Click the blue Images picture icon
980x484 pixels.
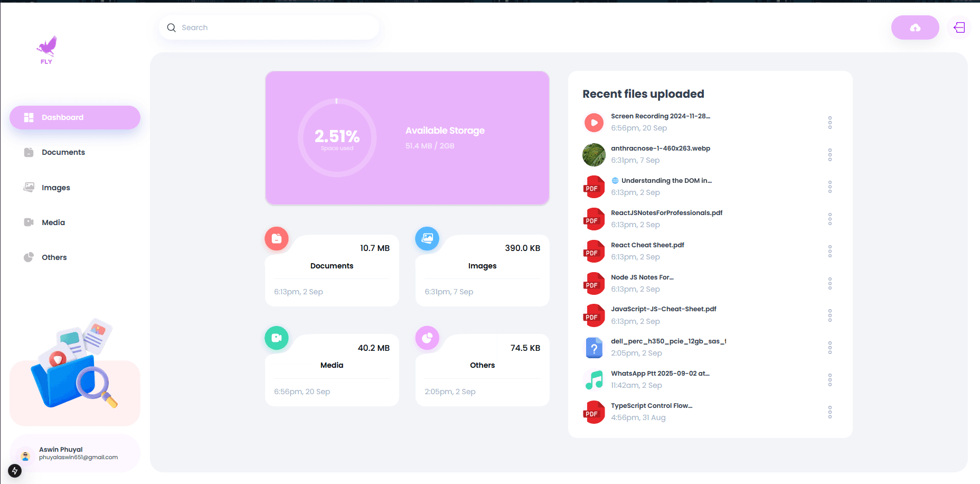(x=427, y=239)
